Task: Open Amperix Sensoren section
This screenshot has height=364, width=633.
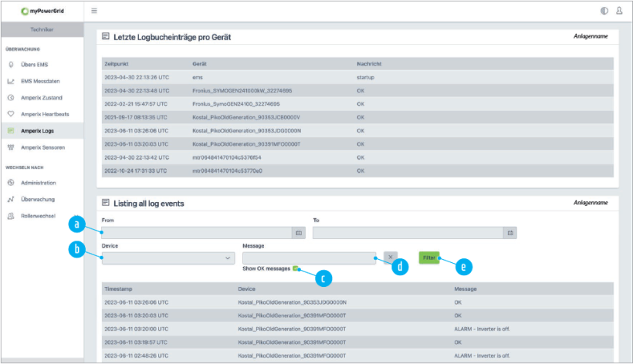Action: pos(42,147)
